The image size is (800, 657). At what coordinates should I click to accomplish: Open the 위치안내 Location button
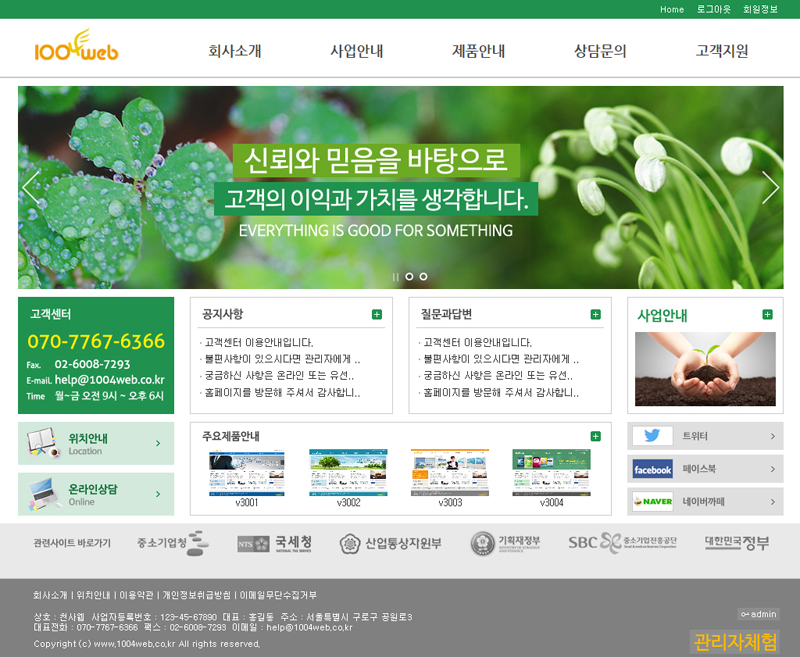pyautogui.click(x=96, y=443)
